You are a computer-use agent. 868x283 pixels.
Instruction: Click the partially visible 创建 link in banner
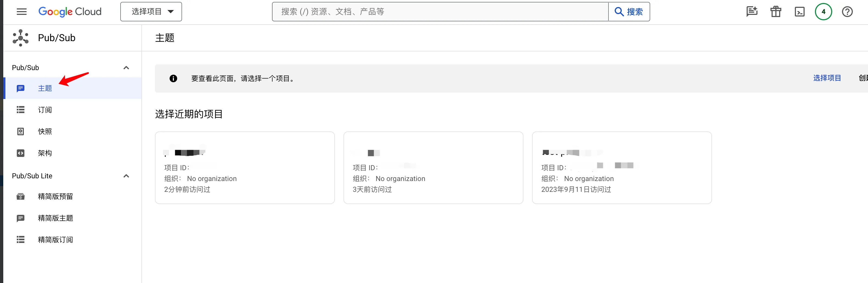[863, 78]
